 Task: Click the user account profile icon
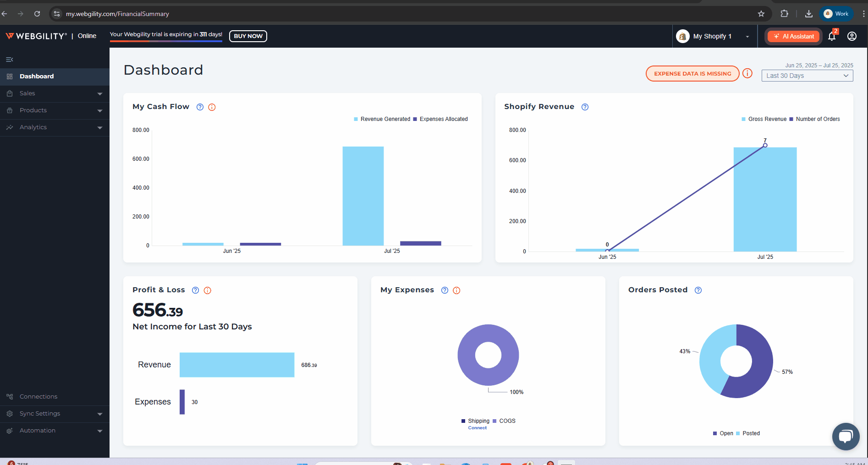tap(852, 36)
